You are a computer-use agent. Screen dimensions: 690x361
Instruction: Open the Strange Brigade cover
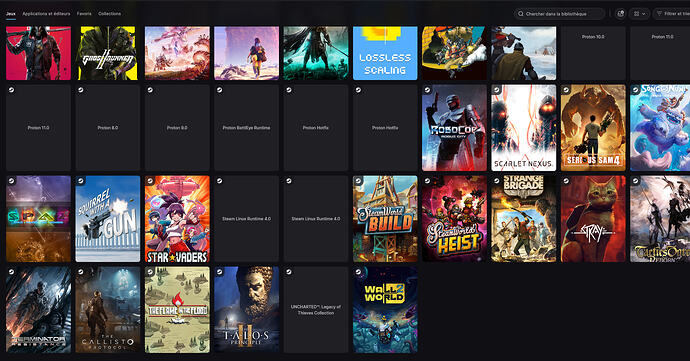pos(524,219)
